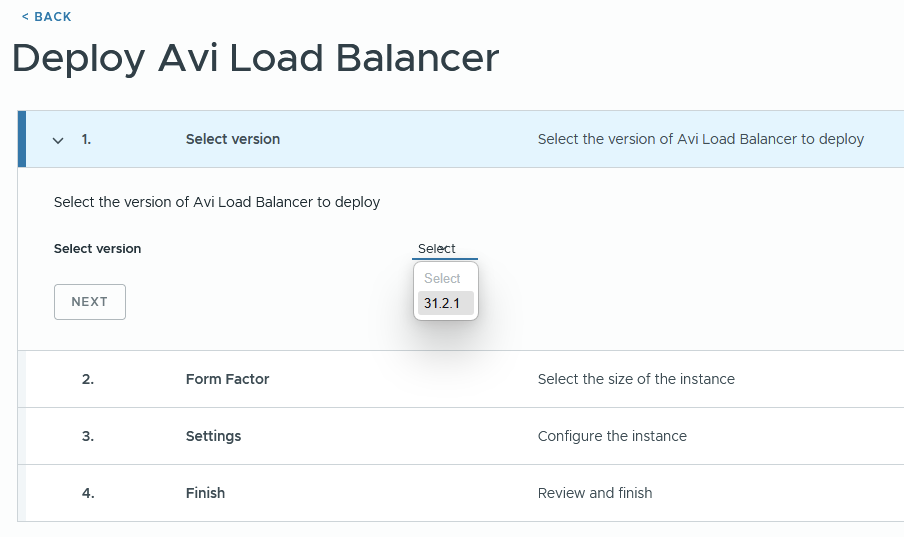
Task: Click the 'Configure the instance' description
Action: pyautogui.click(x=612, y=436)
